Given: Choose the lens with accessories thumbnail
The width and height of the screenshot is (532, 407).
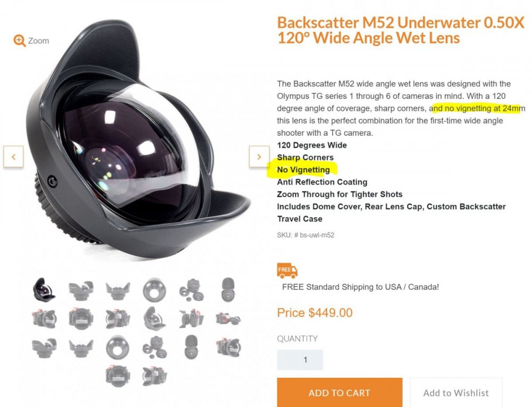Looking at the screenshot, I should (192, 289).
